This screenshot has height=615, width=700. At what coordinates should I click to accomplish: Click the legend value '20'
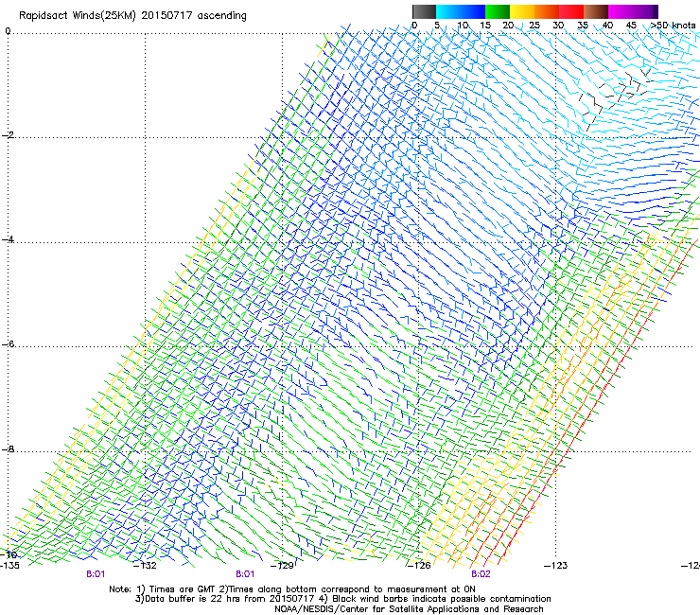(x=508, y=25)
